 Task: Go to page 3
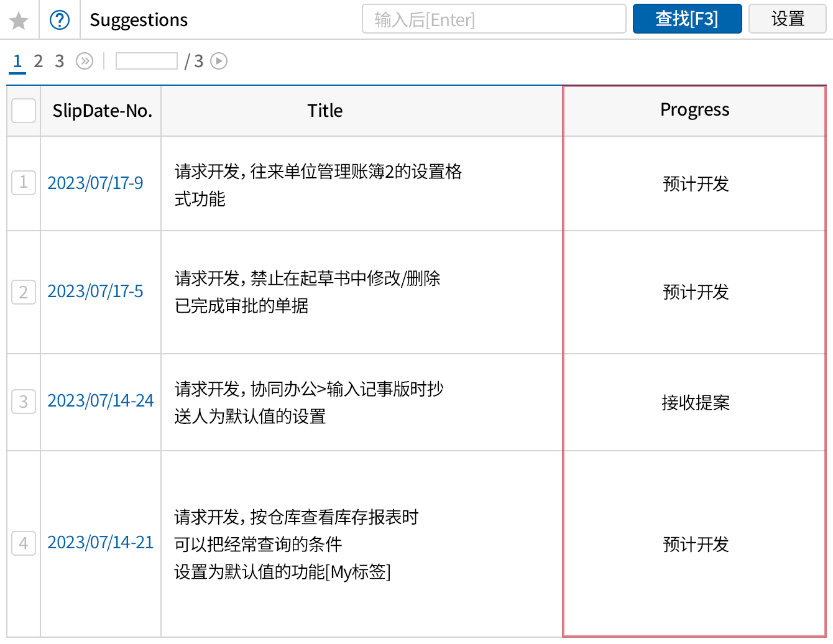pos(59,61)
